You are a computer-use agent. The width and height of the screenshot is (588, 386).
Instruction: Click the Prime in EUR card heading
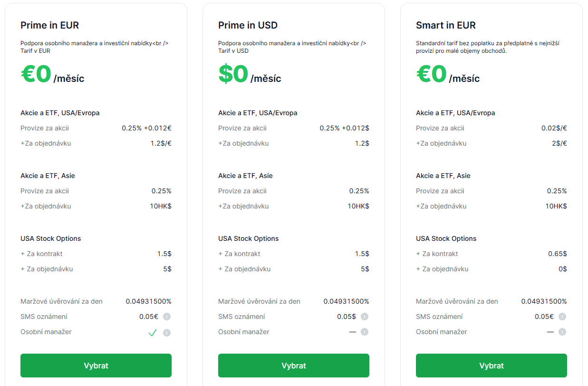click(x=49, y=25)
